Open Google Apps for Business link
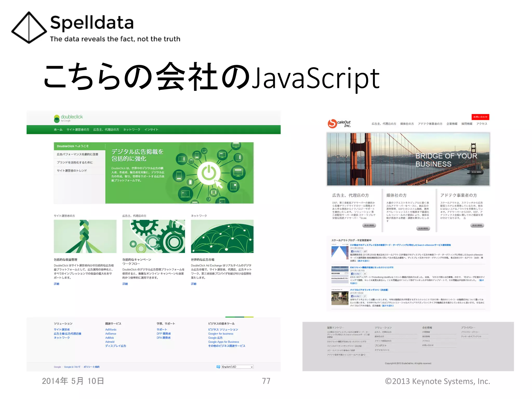532x399 pixels. [224, 342]
